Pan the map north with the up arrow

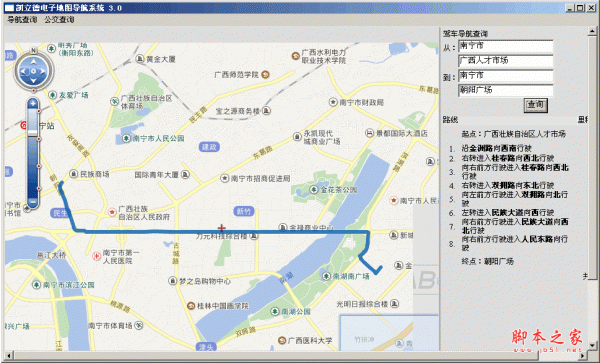(x=33, y=62)
